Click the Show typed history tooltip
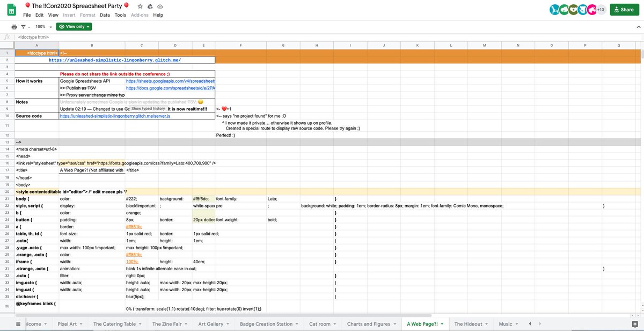644x331 pixels. [x=148, y=108]
